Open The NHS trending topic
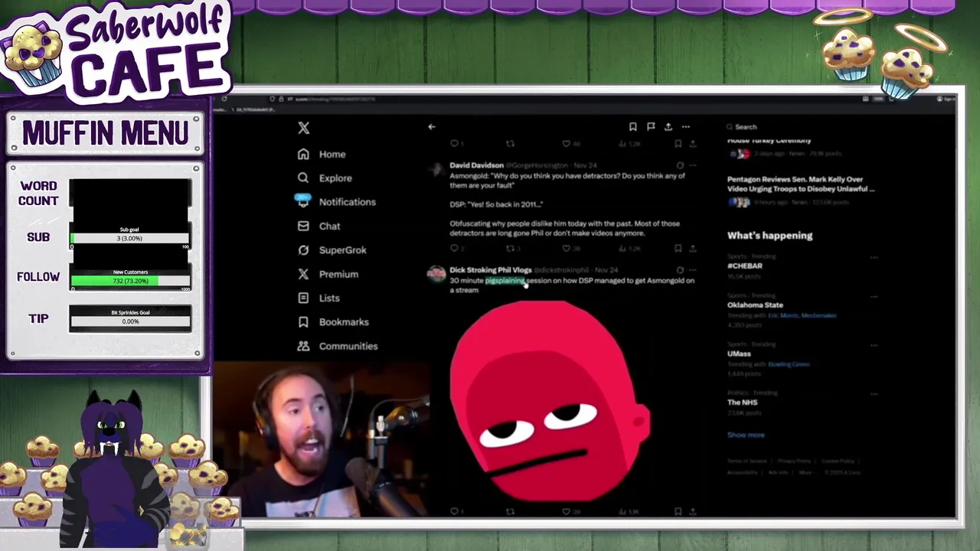The width and height of the screenshot is (980, 551). [742, 402]
